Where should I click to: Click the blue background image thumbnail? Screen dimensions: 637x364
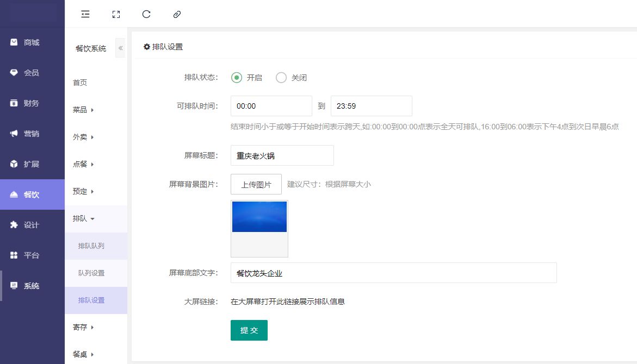pyautogui.click(x=259, y=217)
